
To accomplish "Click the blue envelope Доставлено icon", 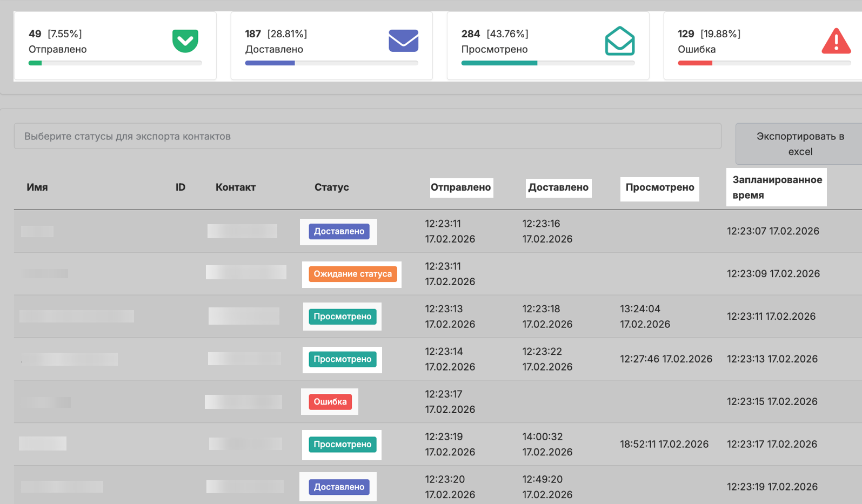I will click(x=403, y=41).
